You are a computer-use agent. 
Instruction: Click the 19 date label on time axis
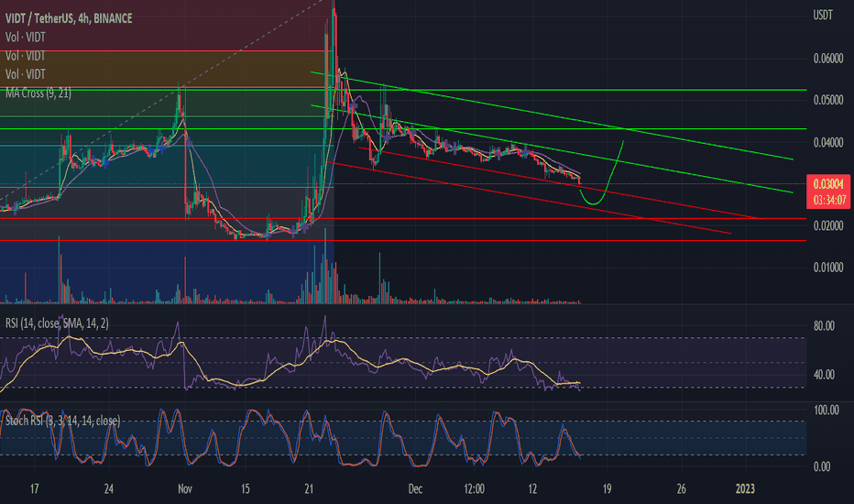click(607, 488)
